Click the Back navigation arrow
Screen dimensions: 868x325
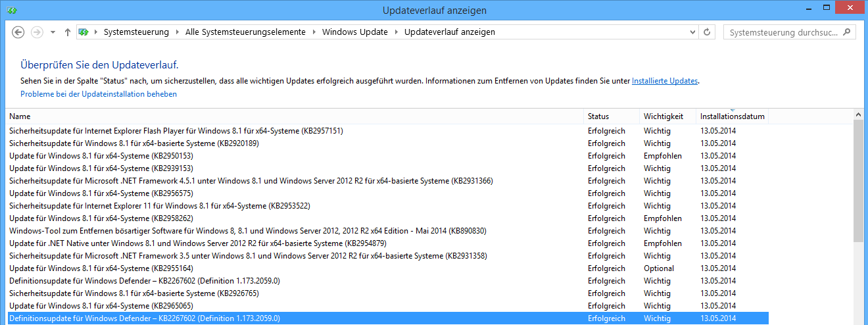(18, 32)
